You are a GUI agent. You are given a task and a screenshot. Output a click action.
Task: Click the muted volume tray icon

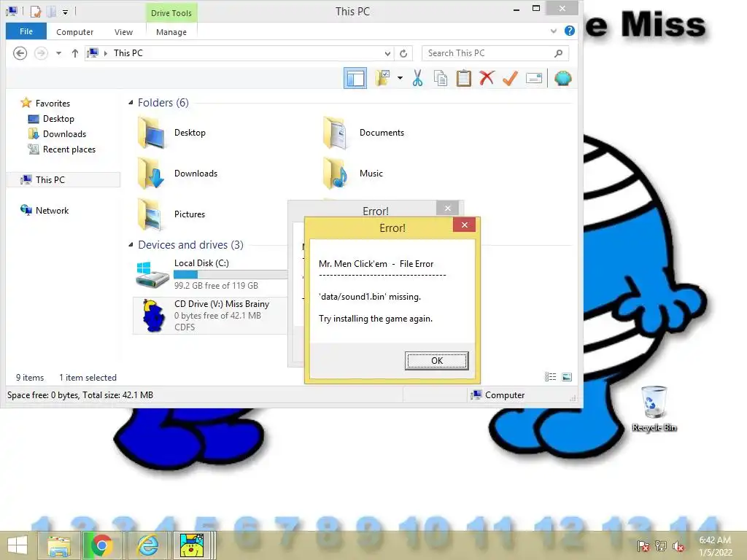678,546
